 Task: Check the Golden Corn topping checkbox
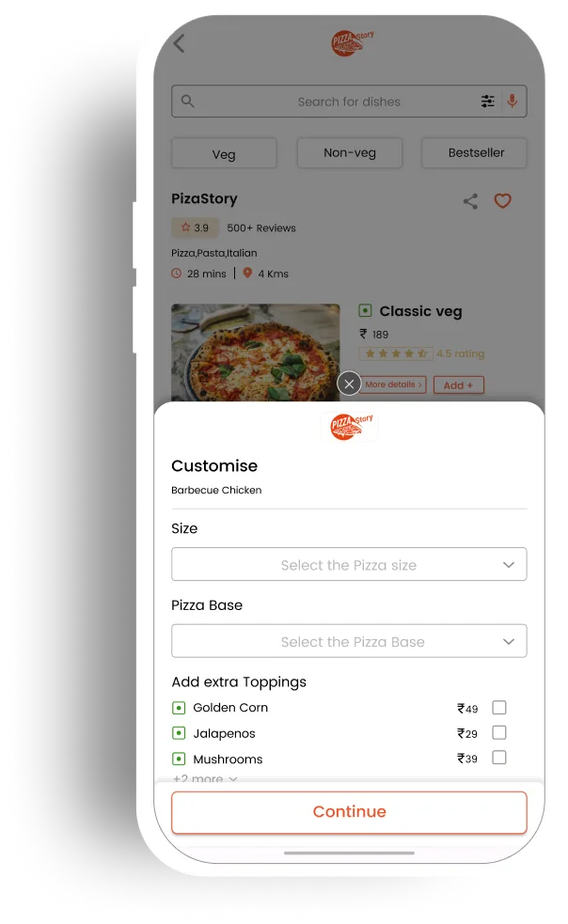[499, 707]
